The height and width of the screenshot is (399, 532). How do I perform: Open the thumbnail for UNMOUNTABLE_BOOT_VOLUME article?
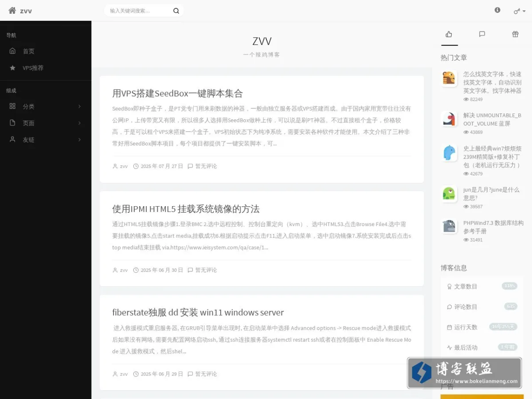pyautogui.click(x=449, y=119)
